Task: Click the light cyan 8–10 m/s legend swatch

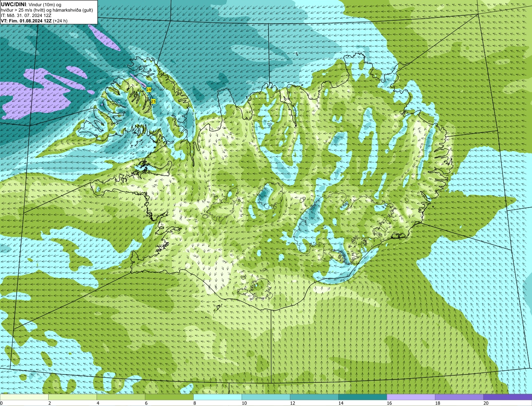Action: click(x=218, y=397)
